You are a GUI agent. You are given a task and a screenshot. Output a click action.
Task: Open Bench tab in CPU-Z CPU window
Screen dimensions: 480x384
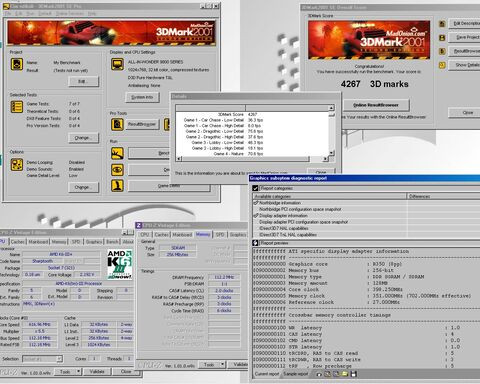click(112, 242)
